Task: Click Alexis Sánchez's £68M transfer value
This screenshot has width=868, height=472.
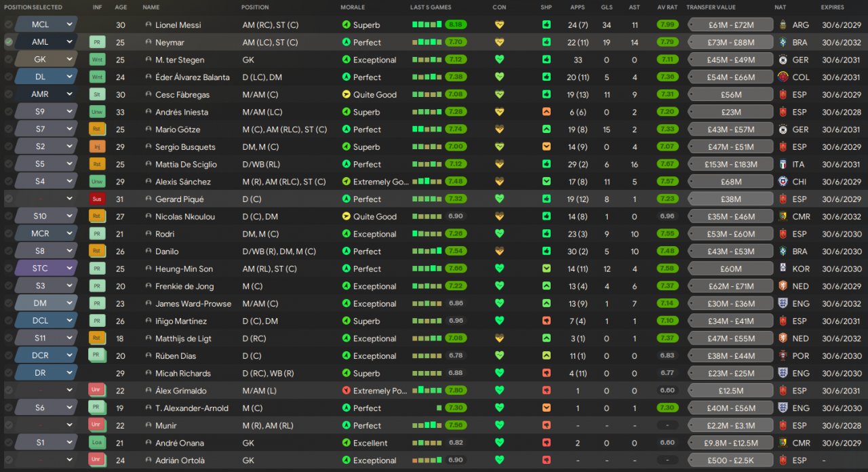Action: coord(730,182)
